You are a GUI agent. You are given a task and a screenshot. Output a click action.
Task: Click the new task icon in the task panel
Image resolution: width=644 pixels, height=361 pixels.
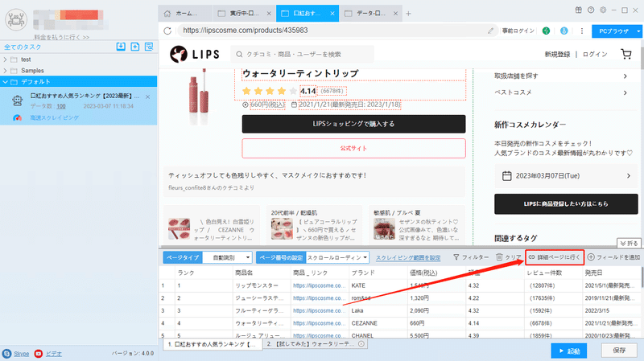click(x=134, y=47)
